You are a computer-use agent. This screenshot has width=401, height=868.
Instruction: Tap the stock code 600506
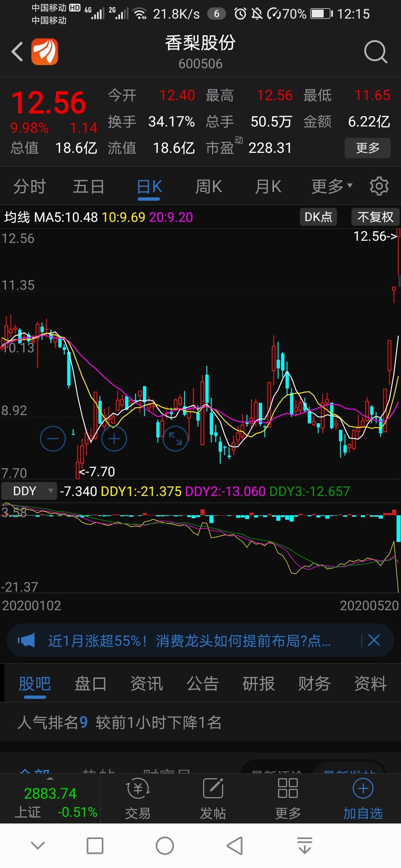(x=200, y=64)
